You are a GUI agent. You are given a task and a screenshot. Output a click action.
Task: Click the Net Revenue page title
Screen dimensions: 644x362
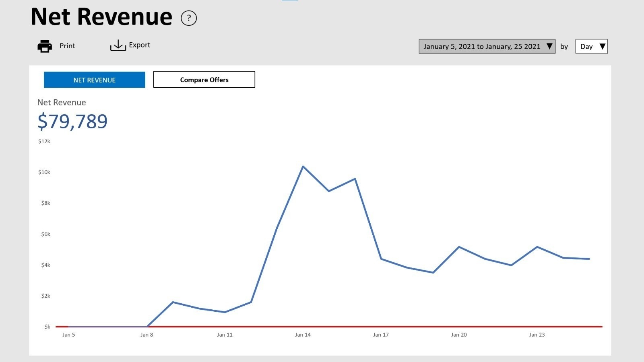tap(101, 17)
